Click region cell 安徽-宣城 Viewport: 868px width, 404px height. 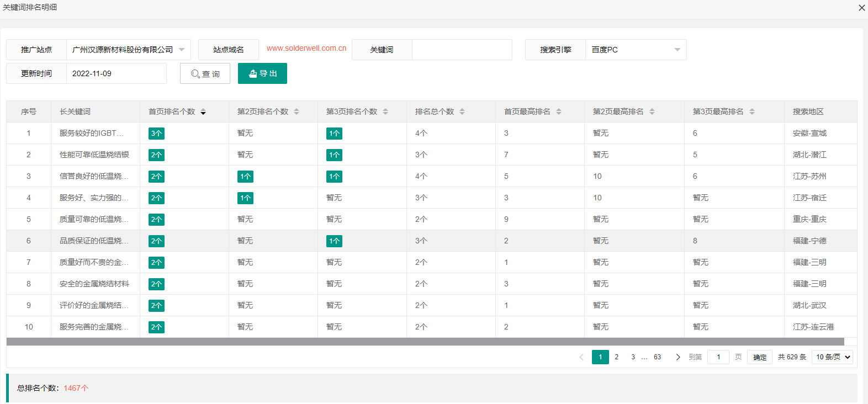click(x=809, y=133)
